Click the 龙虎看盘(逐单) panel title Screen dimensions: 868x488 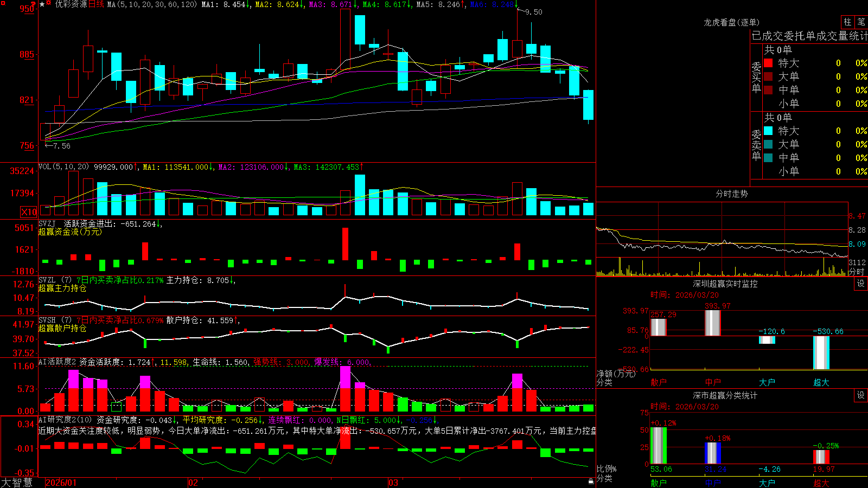coord(731,22)
